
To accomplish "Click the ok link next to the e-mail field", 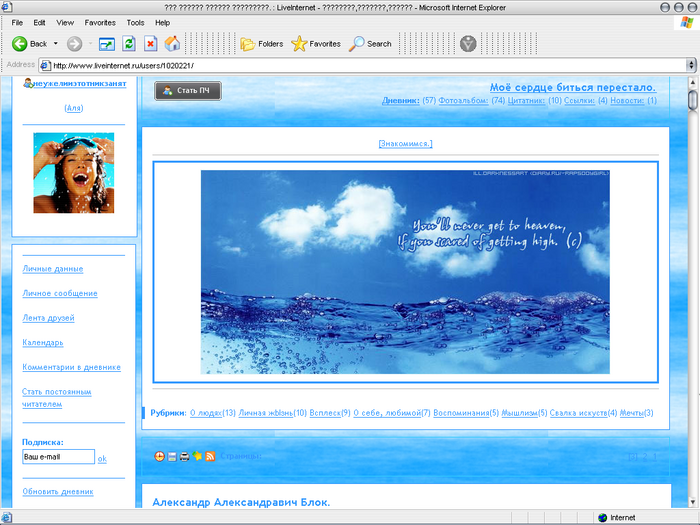I will [102, 458].
